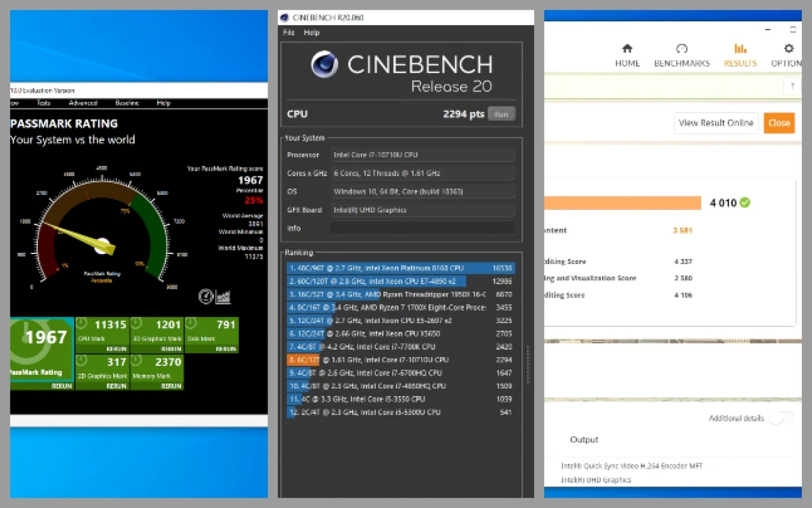This screenshot has height=508, width=812.
Task: Click the 3 581 orange score value
Action: pos(683,230)
